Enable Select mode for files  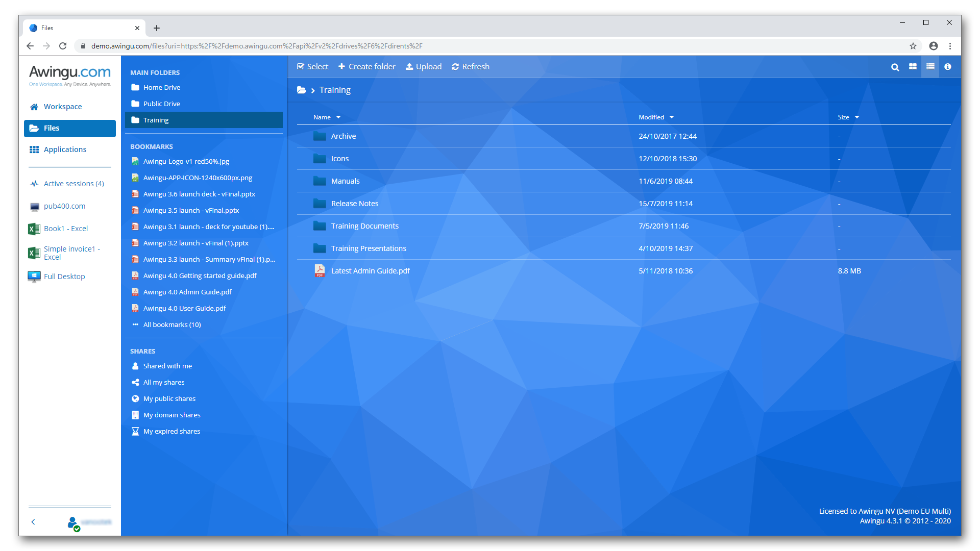(x=312, y=66)
